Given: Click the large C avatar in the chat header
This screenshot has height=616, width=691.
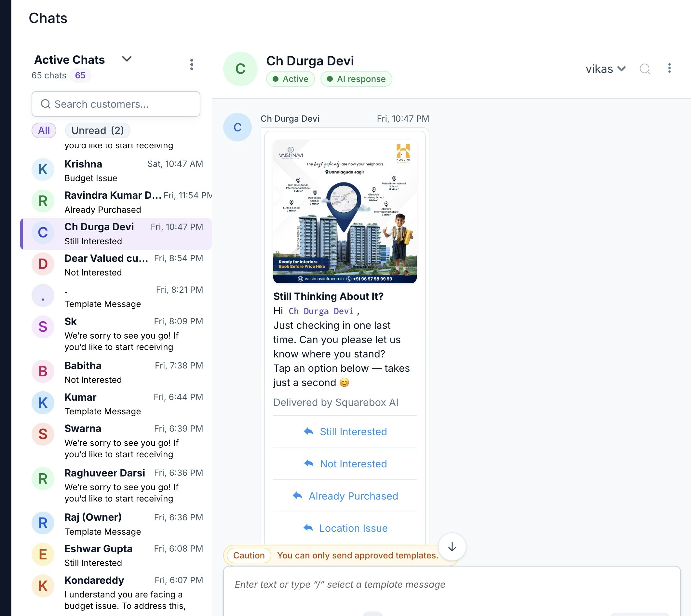Looking at the screenshot, I should [x=240, y=69].
